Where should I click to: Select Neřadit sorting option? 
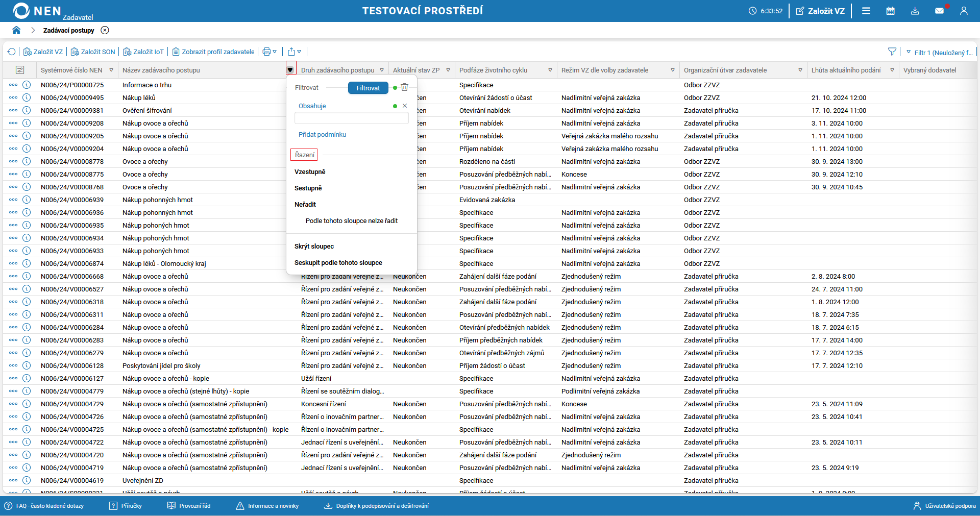[x=305, y=205]
